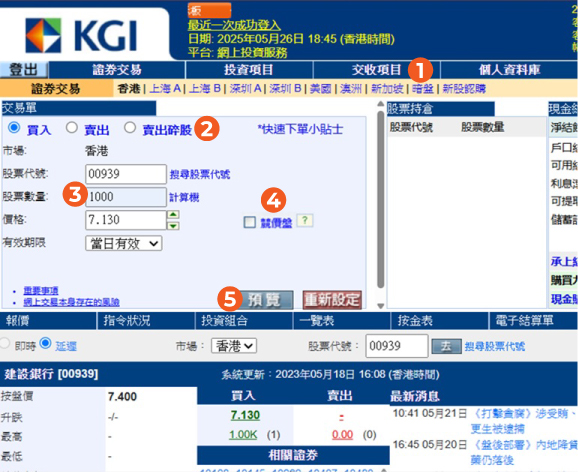Click the 價格 price input field
The width and height of the screenshot is (578, 472).
[126, 220]
